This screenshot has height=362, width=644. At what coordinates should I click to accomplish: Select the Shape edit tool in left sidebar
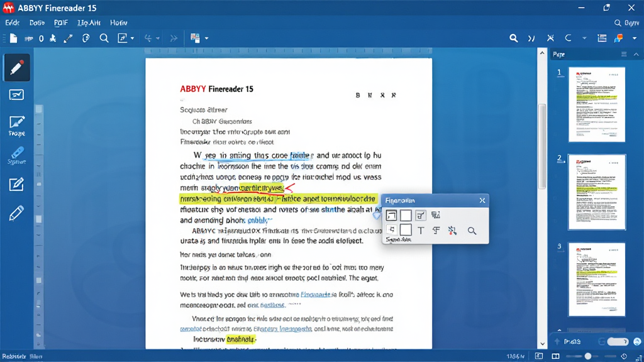16,126
